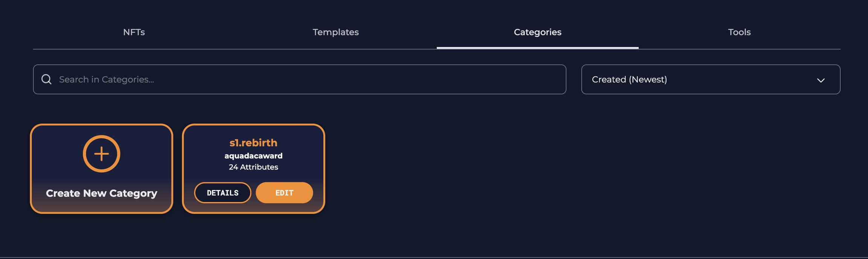
Task: Click the aquadacaward collection name
Action: click(x=253, y=156)
